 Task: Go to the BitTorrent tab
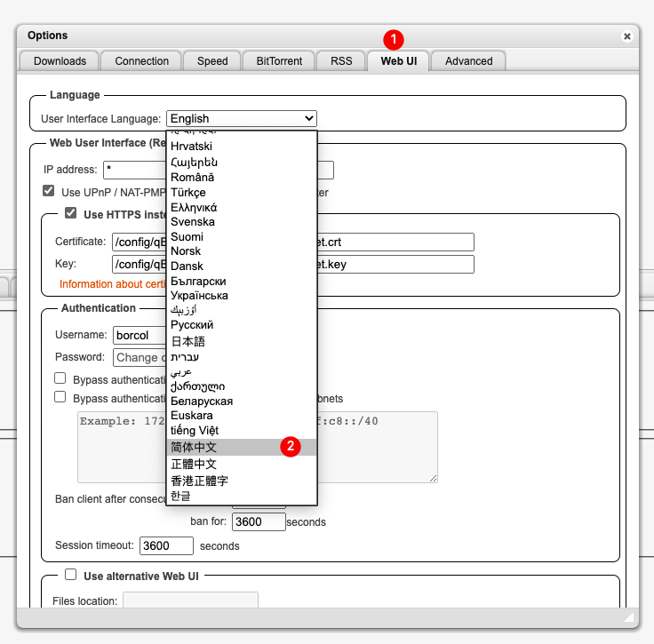tap(279, 61)
